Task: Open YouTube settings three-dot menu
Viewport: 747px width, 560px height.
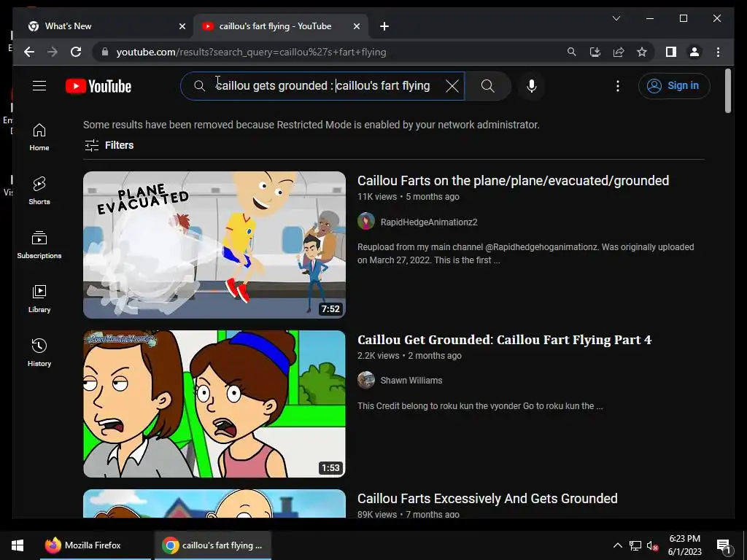Action: pyautogui.click(x=618, y=86)
